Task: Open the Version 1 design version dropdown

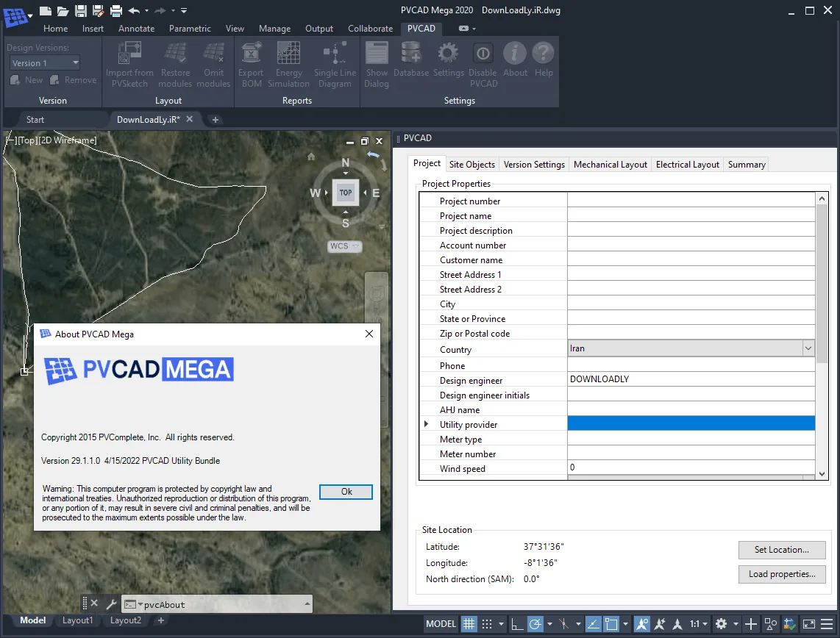Action: click(x=45, y=63)
